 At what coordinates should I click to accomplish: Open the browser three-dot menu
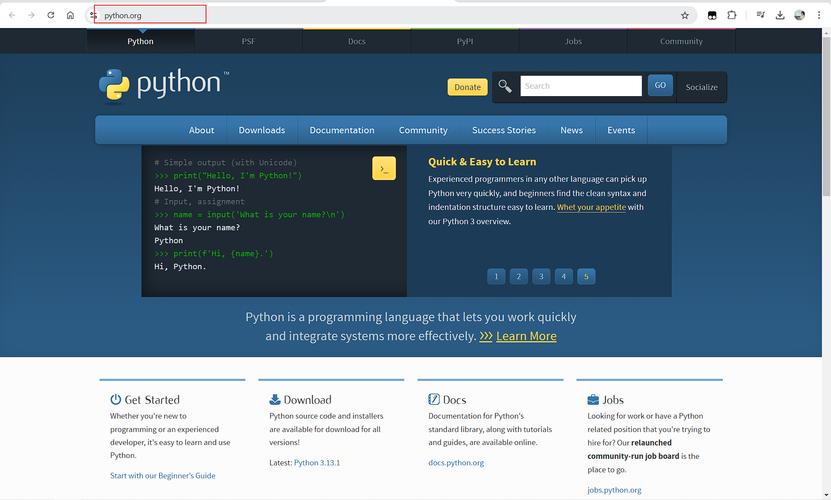(x=819, y=15)
